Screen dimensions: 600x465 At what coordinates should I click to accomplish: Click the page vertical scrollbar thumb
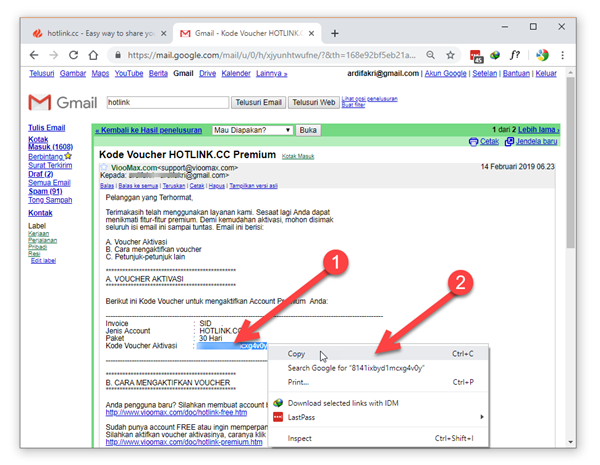pos(570,163)
